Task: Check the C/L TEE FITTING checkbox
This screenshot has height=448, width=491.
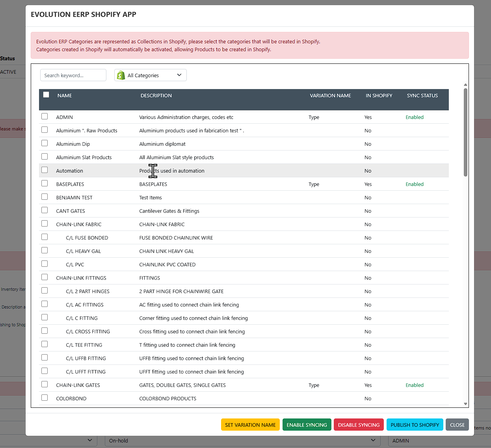Action: tap(45, 344)
